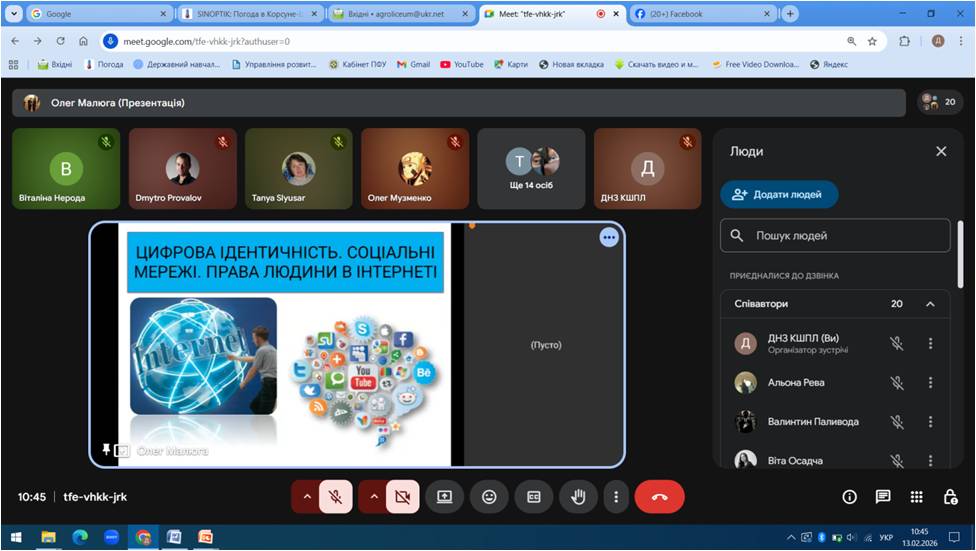Expand video settings arrow beside camera
Screen dimensions: 976x551
[373, 497]
